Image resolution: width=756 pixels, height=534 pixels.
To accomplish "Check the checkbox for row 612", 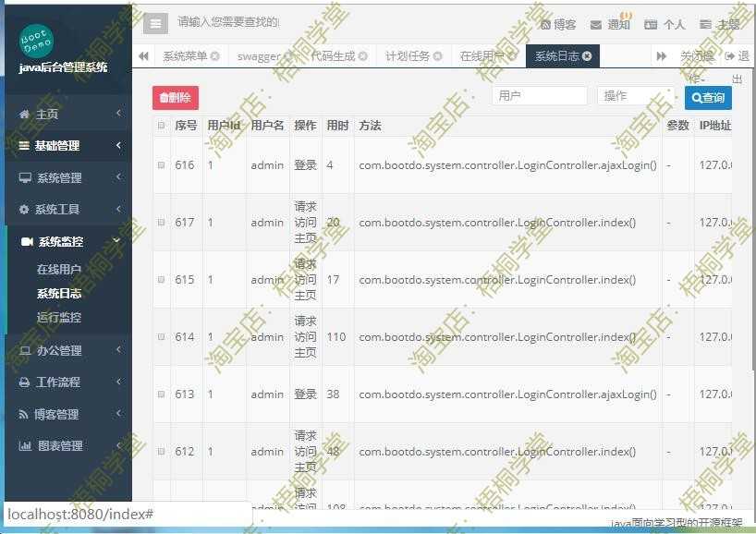I will tap(161, 451).
